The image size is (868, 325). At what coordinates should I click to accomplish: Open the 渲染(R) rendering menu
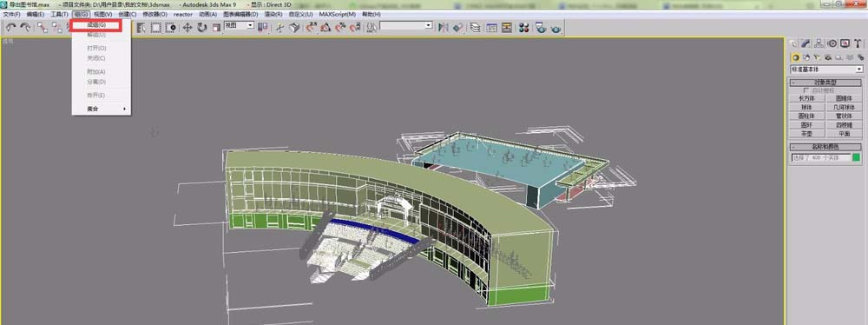point(273,14)
